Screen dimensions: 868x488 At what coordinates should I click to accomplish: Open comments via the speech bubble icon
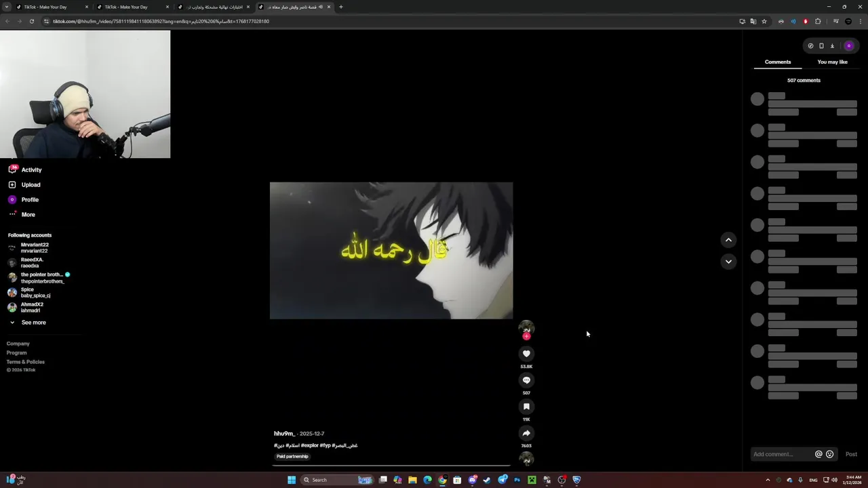click(526, 380)
